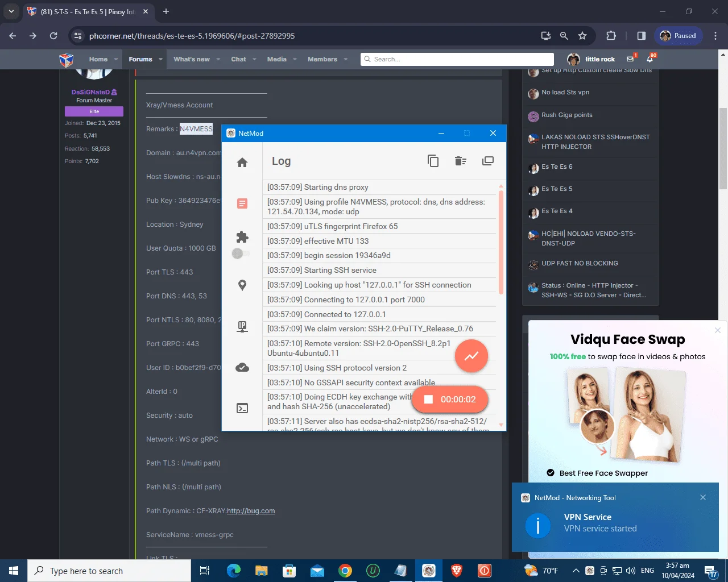The width and height of the screenshot is (728, 582).
Task: Show hidden system tray icons
Action: click(x=576, y=571)
